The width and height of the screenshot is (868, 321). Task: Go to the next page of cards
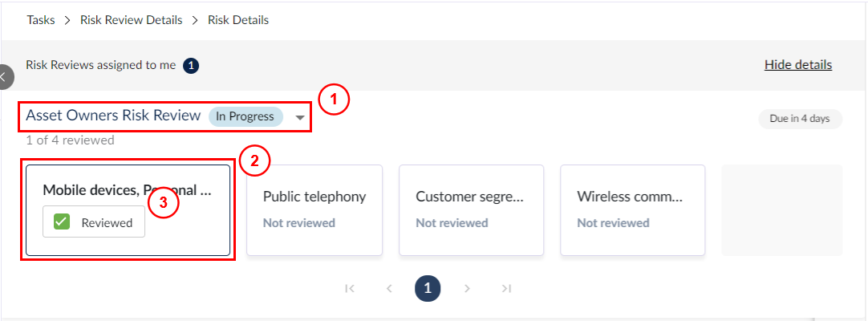coord(467,288)
